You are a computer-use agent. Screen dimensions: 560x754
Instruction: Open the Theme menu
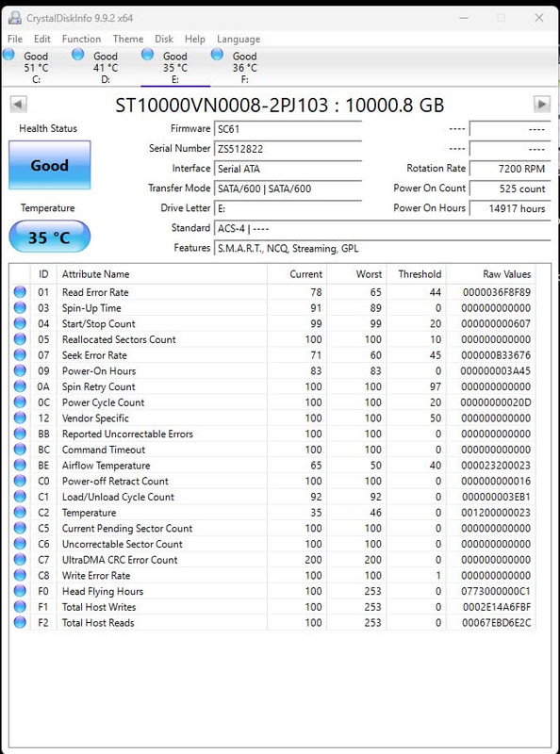click(128, 39)
